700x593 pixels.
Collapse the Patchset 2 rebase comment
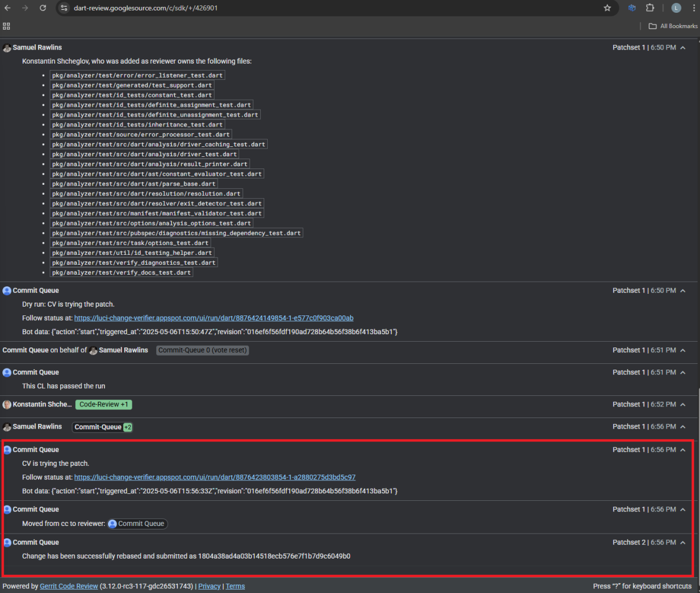click(x=684, y=542)
